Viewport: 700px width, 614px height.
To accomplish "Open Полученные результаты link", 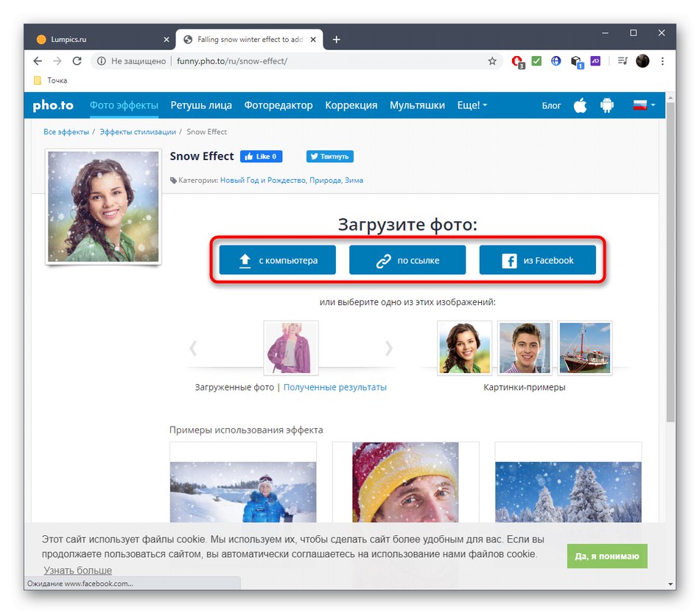I will [x=335, y=387].
